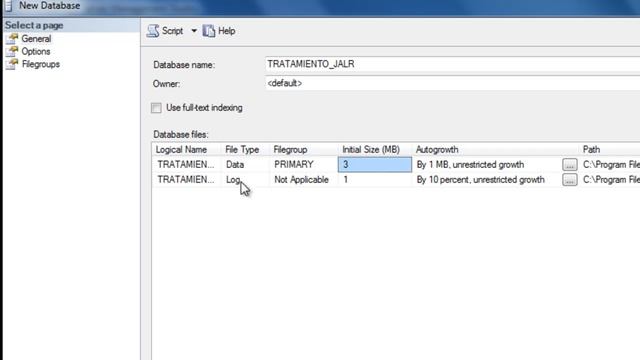Screen dimensions: 640x360
Task: Open autogrowth ellipsis button for Data file
Action: coord(570,164)
